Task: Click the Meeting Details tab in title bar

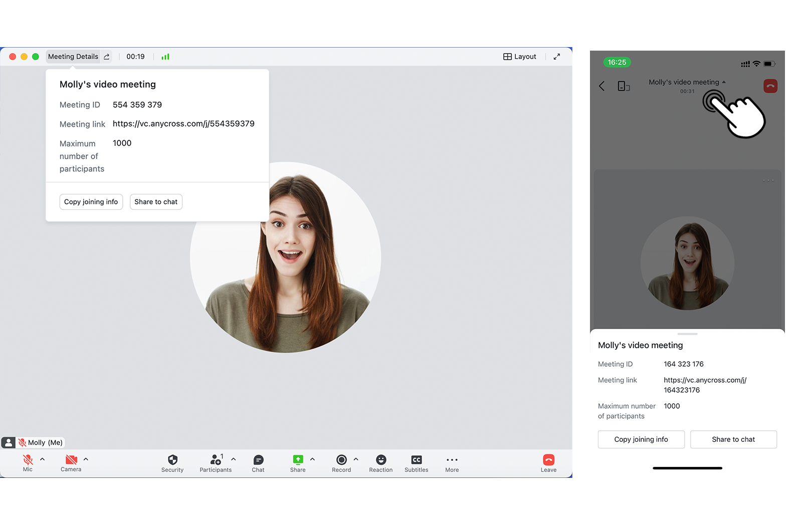Action: (73, 57)
